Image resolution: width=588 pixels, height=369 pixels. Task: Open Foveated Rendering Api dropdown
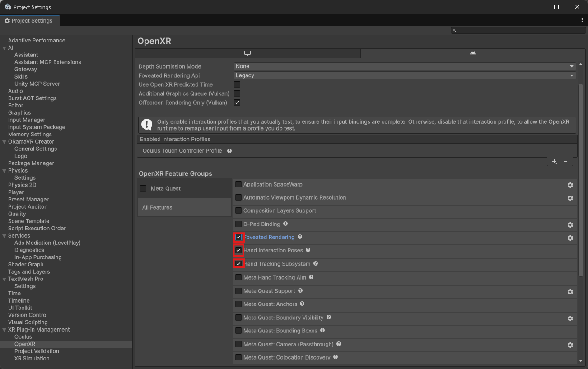(x=405, y=75)
